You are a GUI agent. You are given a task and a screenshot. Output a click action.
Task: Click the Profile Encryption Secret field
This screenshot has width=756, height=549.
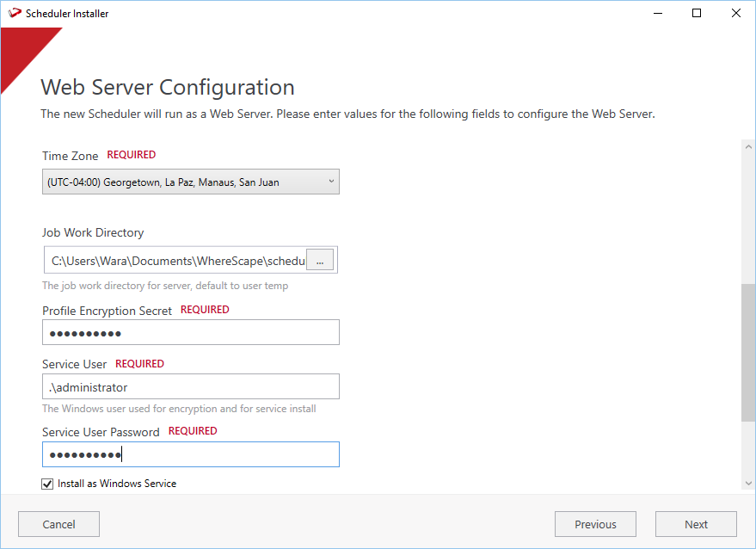[191, 333]
